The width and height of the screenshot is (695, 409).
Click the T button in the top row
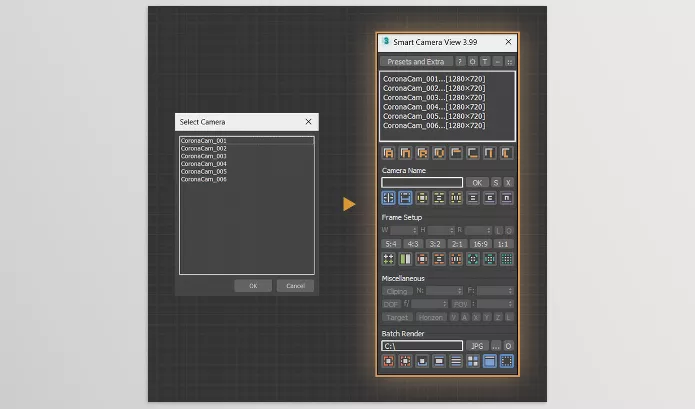click(x=485, y=62)
